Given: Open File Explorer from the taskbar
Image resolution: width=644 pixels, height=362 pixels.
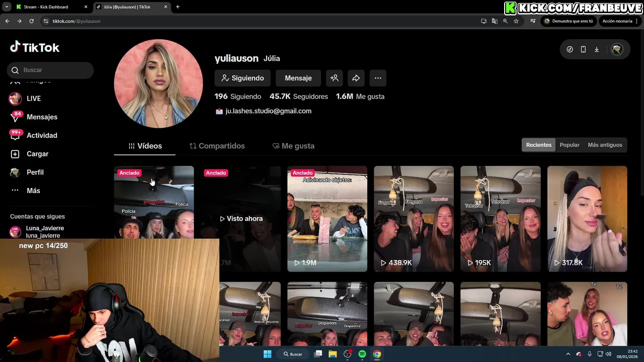Looking at the screenshot, I should coord(333,354).
